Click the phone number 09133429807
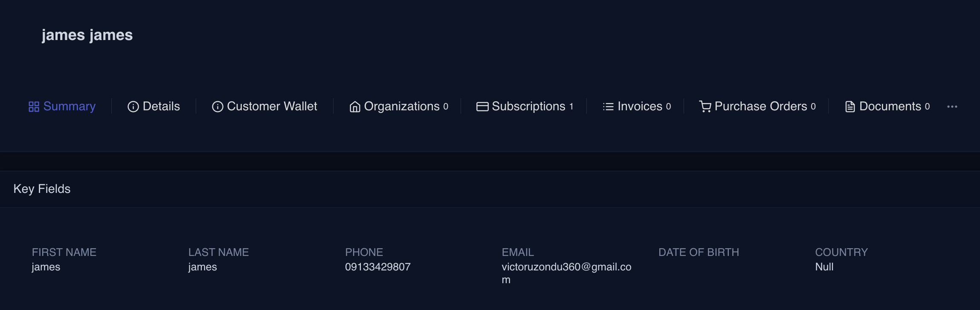This screenshot has width=980, height=310. pos(377,267)
